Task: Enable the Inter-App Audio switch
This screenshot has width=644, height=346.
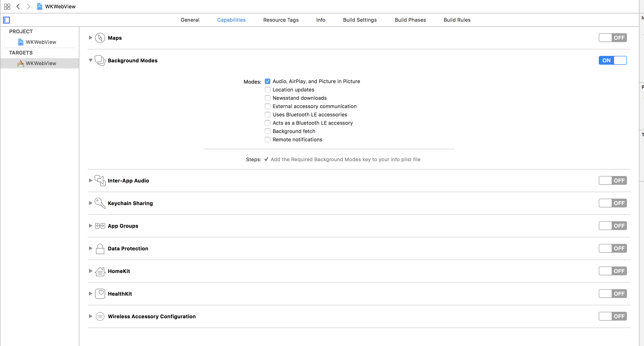Action: [x=612, y=181]
